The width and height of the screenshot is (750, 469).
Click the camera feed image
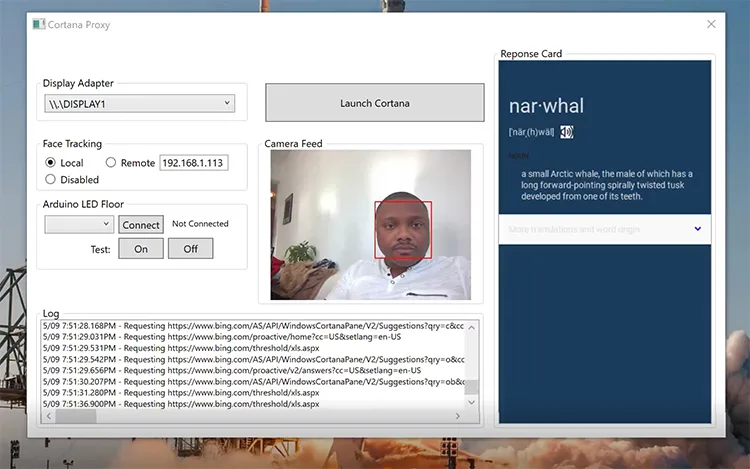[x=371, y=225]
